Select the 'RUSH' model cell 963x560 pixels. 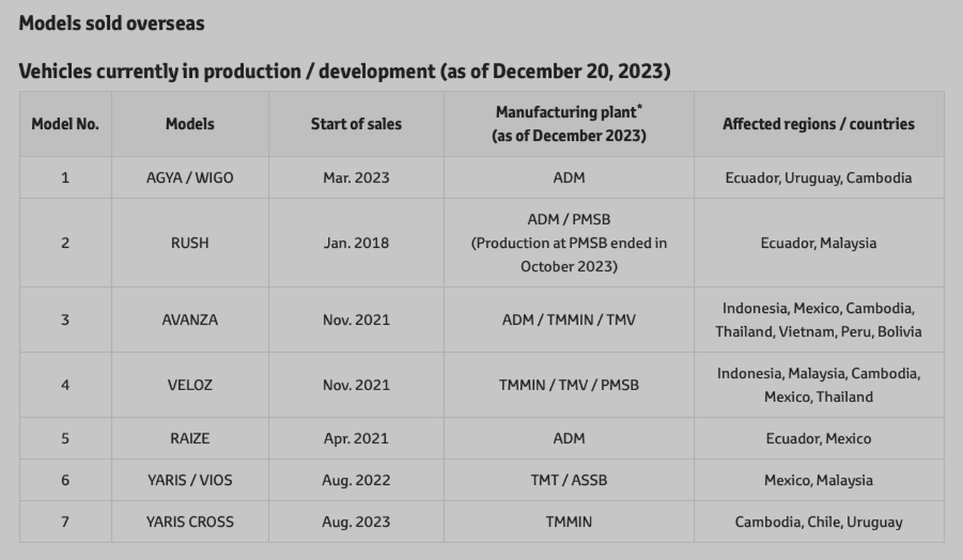click(190, 243)
